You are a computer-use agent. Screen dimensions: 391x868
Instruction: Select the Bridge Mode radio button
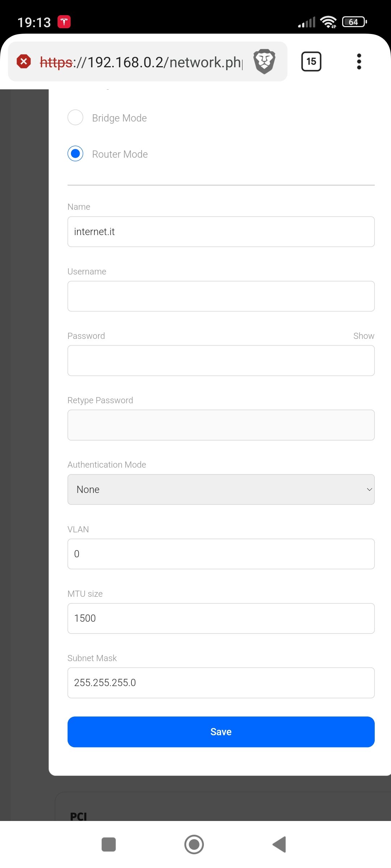coord(75,118)
